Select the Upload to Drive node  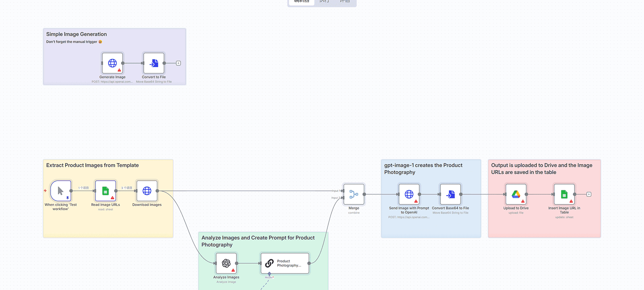pos(516,194)
